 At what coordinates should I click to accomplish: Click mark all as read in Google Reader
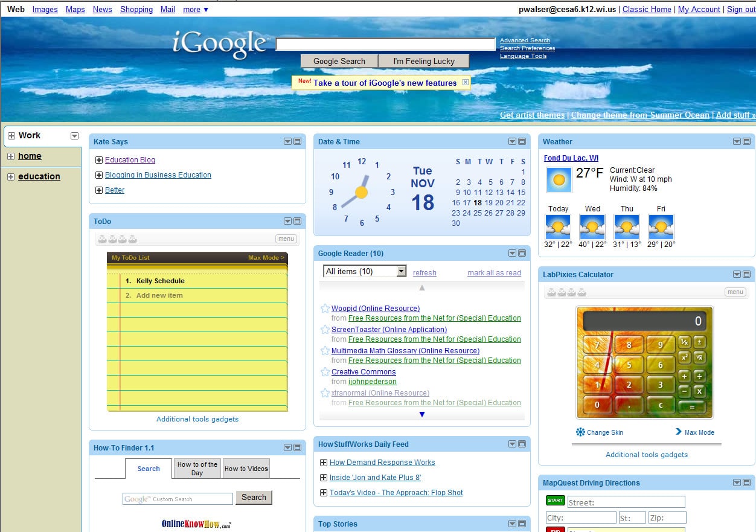click(494, 272)
